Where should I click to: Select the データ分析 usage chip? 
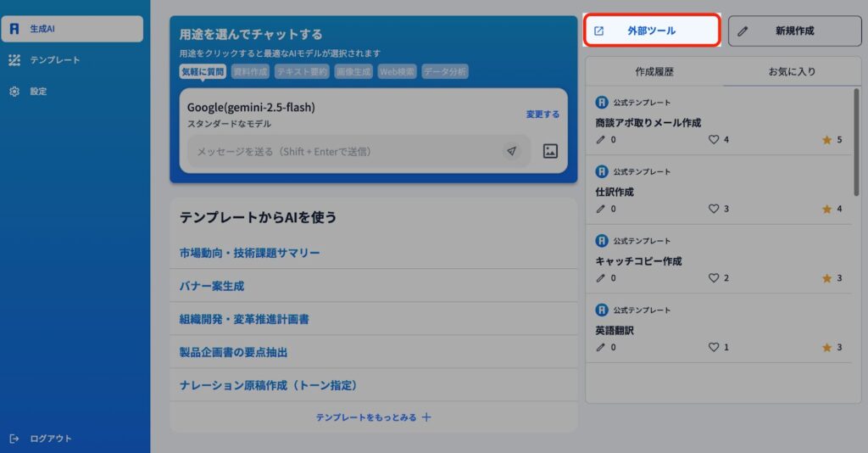(445, 72)
